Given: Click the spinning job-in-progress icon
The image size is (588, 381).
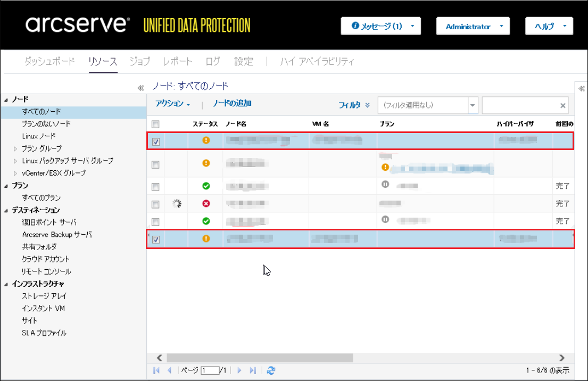Looking at the screenshot, I should [x=177, y=204].
